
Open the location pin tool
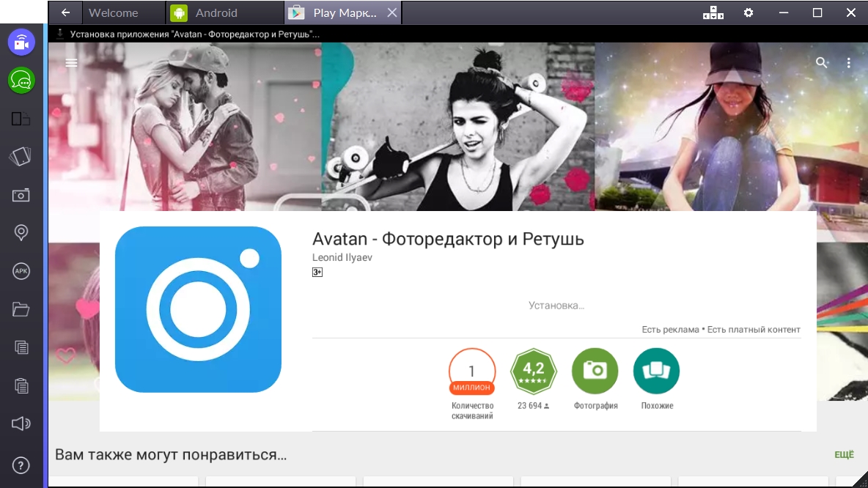pos(21,233)
